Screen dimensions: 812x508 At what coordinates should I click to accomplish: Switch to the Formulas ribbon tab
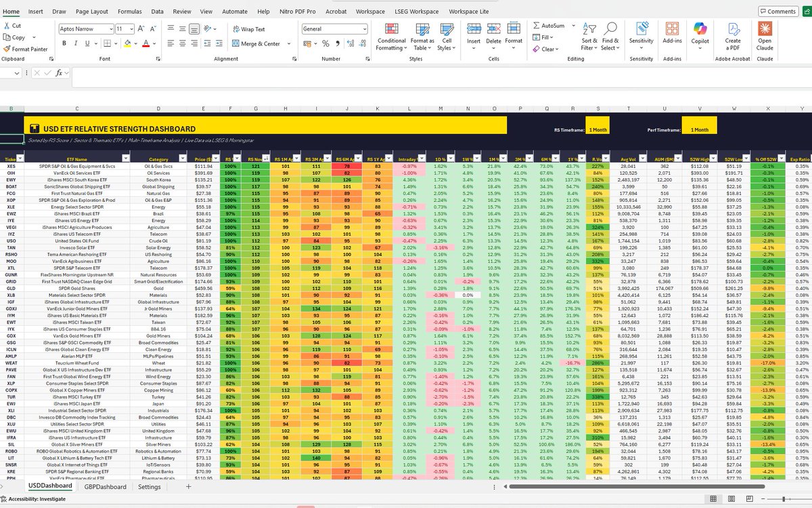(129, 12)
